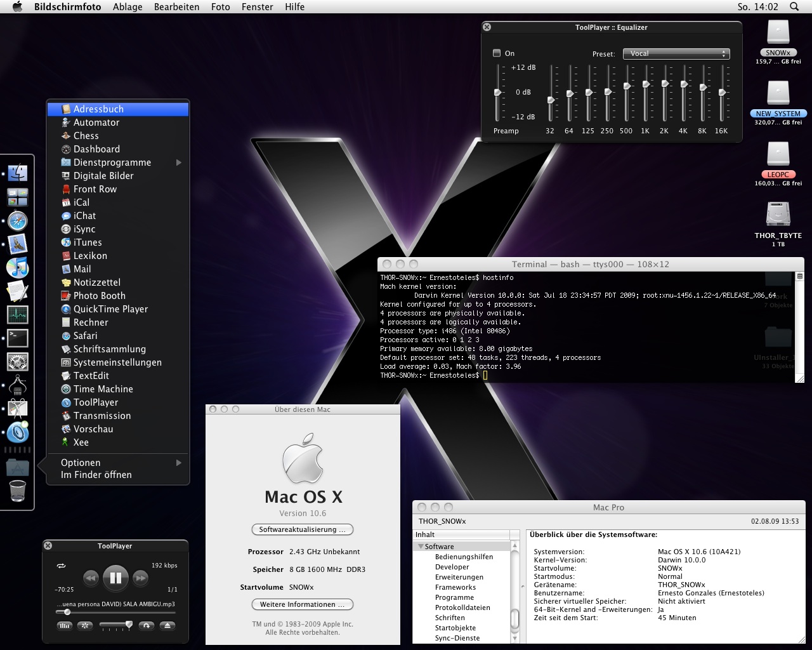Click the eject button in ToolPlayer
This screenshot has height=650, width=812.
167,625
